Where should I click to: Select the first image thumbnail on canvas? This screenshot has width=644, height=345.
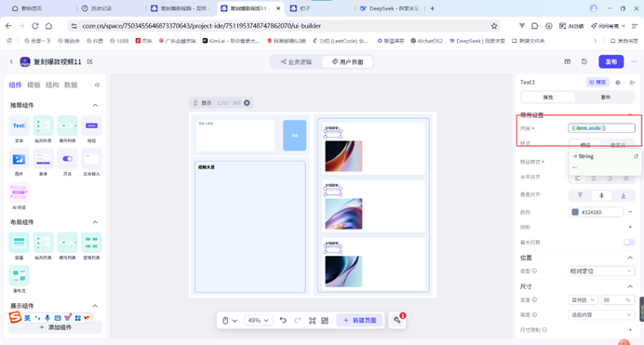[x=343, y=156]
